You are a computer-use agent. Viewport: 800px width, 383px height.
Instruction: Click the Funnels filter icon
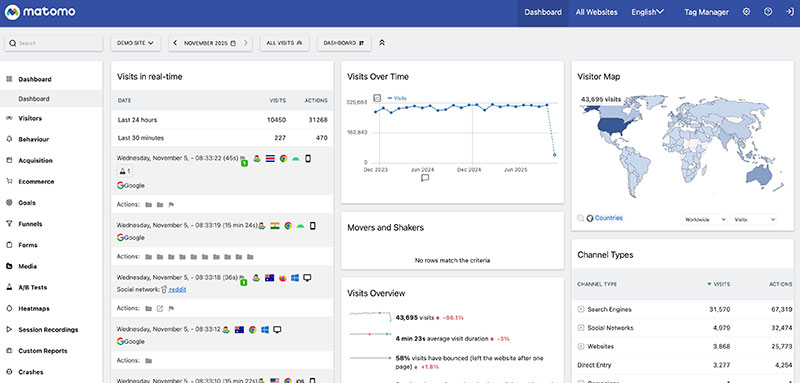9,223
